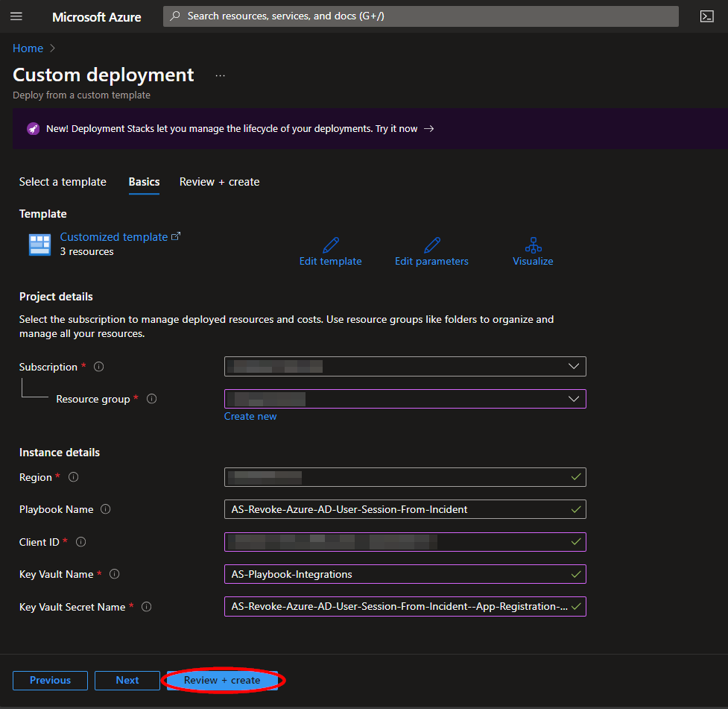Screen dimensions: 728x709
Task: Click Edit parameters link text
Action: click(x=431, y=262)
